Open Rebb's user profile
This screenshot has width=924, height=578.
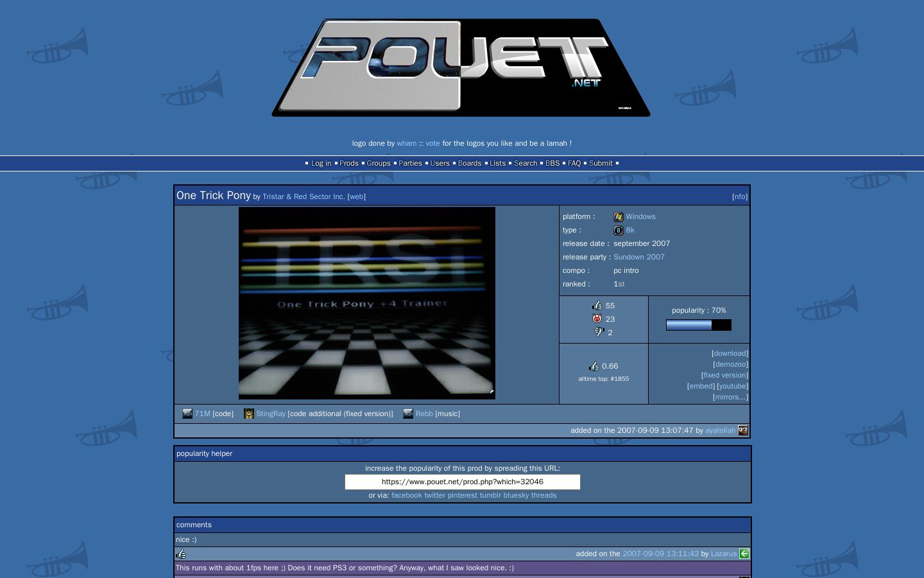coord(424,414)
